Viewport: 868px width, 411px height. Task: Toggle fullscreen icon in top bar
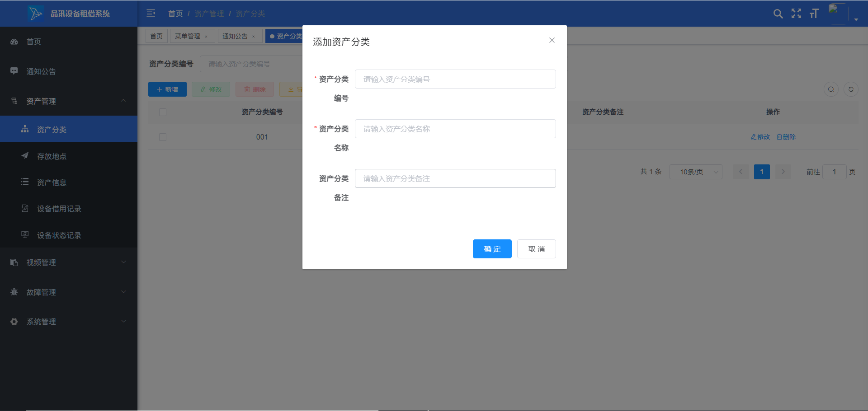coord(796,14)
